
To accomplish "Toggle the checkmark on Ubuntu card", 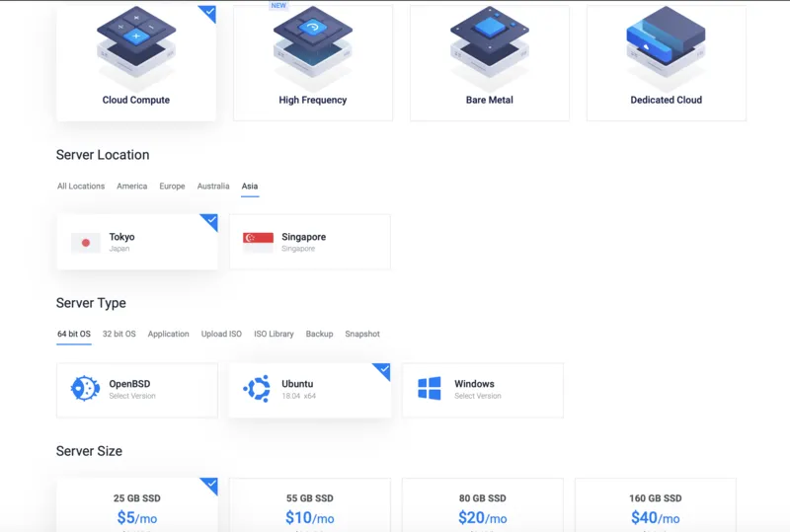I will coord(382,370).
